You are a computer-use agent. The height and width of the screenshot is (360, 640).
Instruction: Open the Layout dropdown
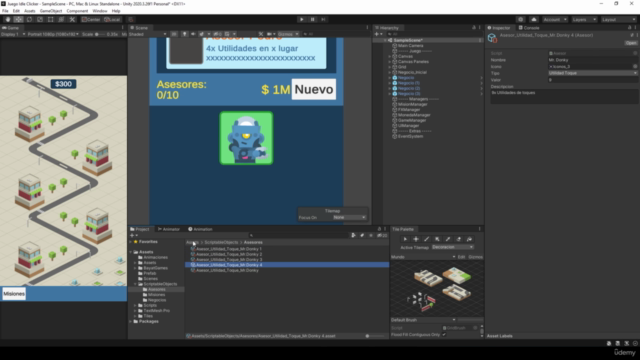pyautogui.click(x=618, y=20)
